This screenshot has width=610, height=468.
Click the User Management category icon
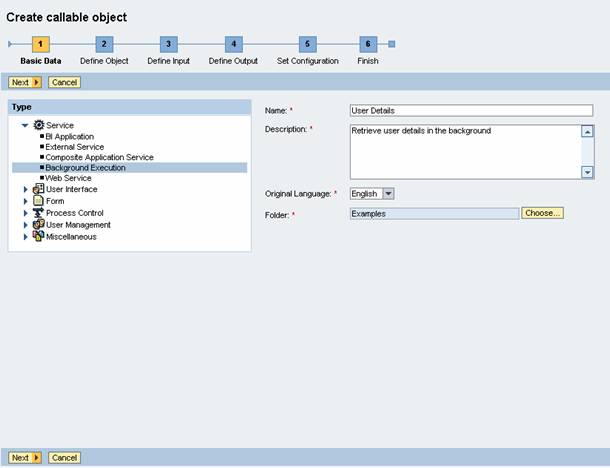coord(39,225)
